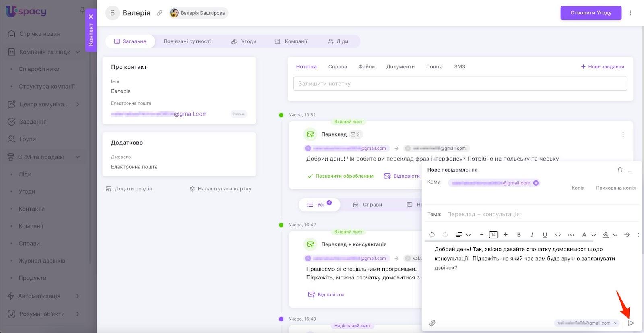Click the Створити Угоду button
Image resolution: width=644 pixels, height=333 pixels.
coord(591,13)
